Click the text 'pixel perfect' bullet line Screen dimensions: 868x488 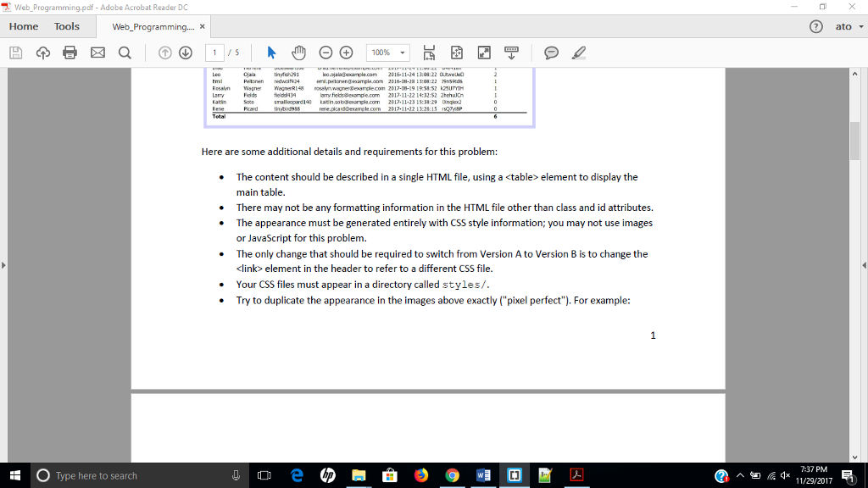pyautogui.click(x=433, y=301)
